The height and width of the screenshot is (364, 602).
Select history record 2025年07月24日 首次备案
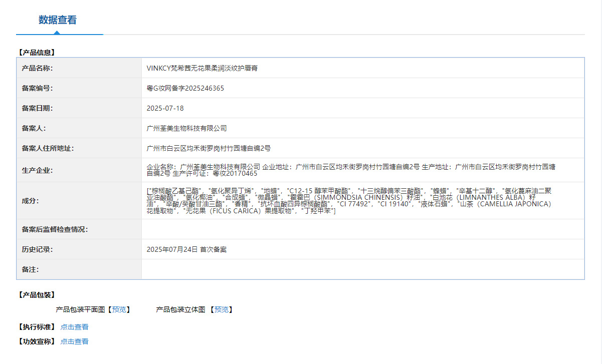186,249
